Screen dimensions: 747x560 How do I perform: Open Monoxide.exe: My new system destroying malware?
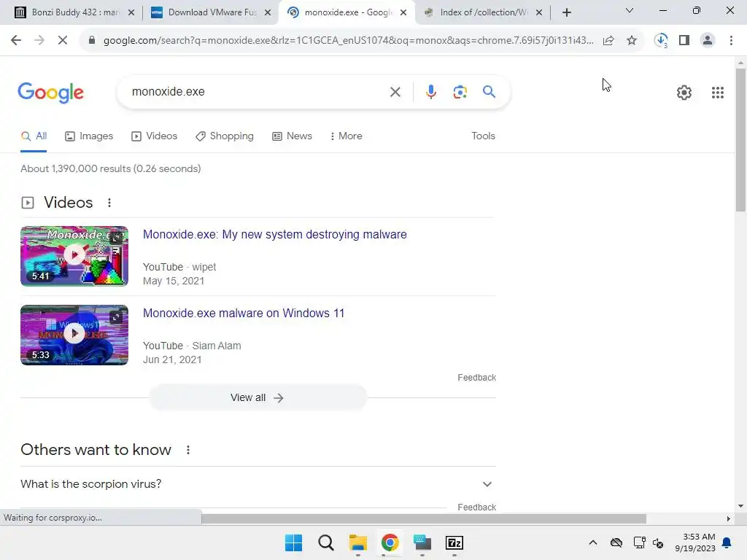pyautogui.click(x=275, y=234)
